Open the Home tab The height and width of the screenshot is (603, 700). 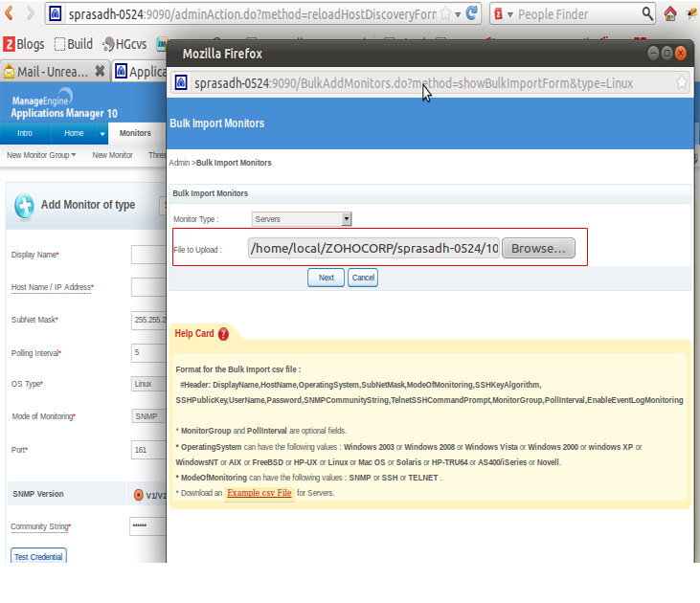(74, 133)
